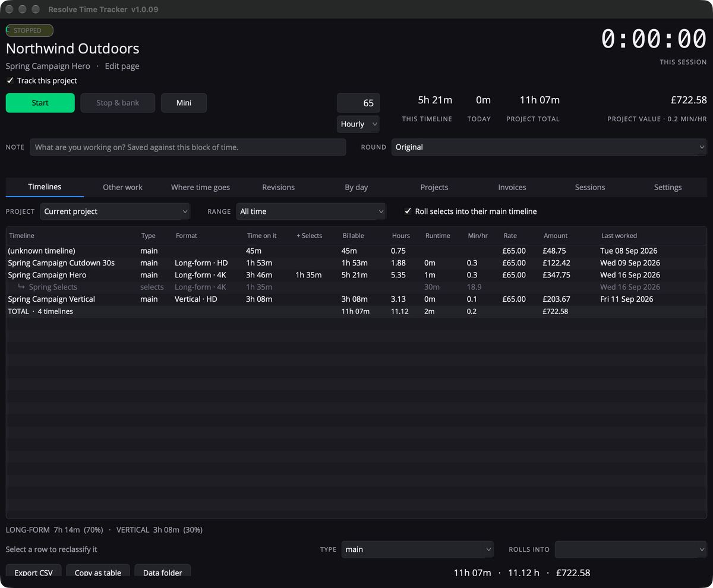This screenshot has height=588, width=713.
Task: Open the Project filter dropdown
Action: (x=115, y=211)
